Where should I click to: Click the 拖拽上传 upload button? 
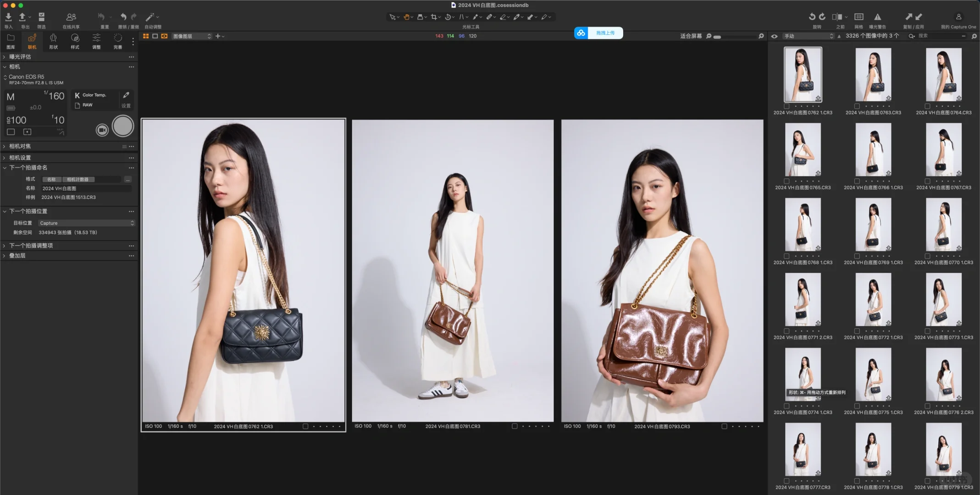coord(605,33)
